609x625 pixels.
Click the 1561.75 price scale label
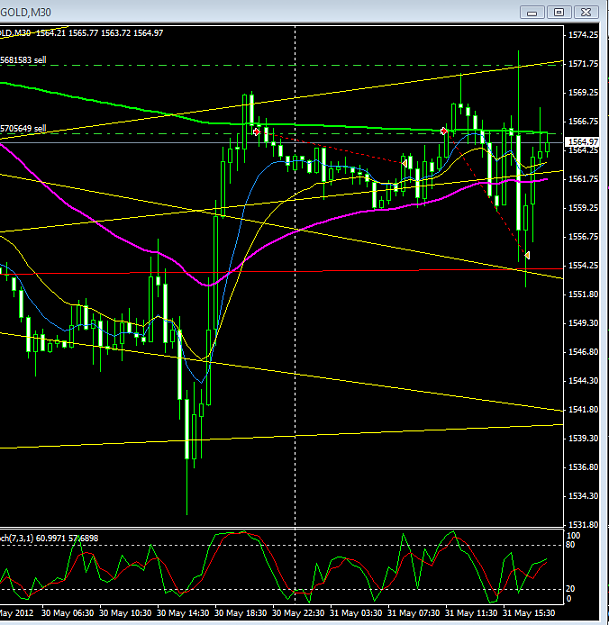tap(583, 179)
